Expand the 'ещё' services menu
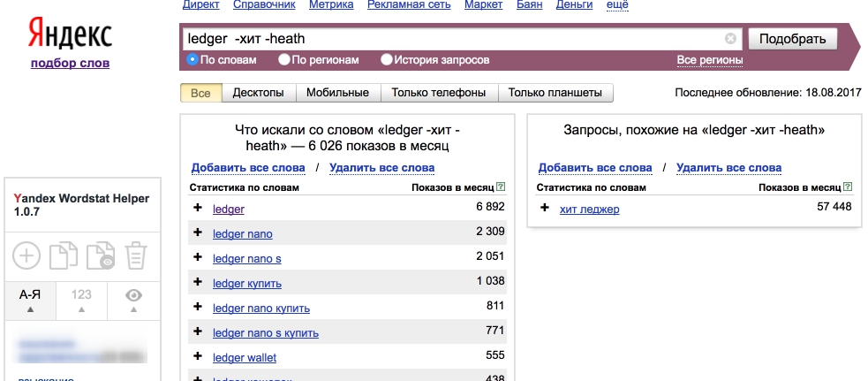 [x=617, y=5]
